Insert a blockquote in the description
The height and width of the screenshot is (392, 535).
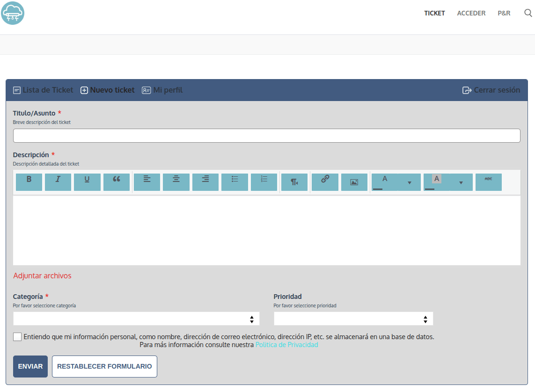(117, 182)
